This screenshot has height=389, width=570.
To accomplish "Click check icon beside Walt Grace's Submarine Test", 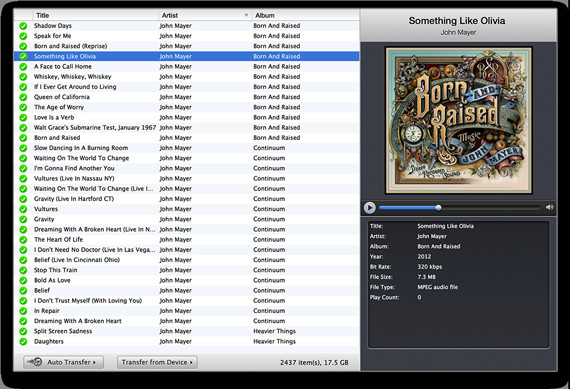I will click(23, 128).
